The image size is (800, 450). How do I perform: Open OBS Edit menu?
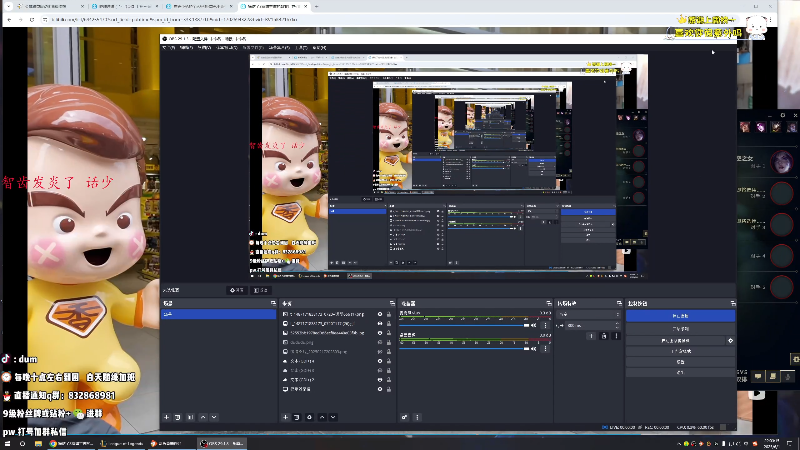[x=186, y=48]
